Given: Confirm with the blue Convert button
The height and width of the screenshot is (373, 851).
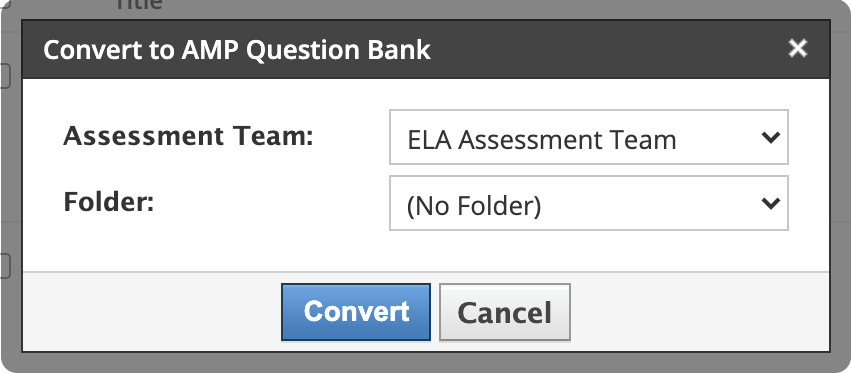Looking at the screenshot, I should pos(355,312).
